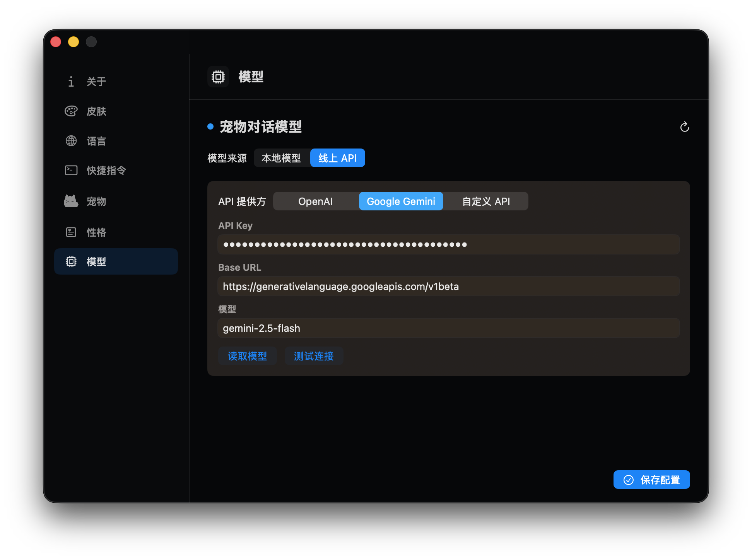This screenshot has width=752, height=560.
Task: Click the personality card icon
Action: tap(71, 232)
